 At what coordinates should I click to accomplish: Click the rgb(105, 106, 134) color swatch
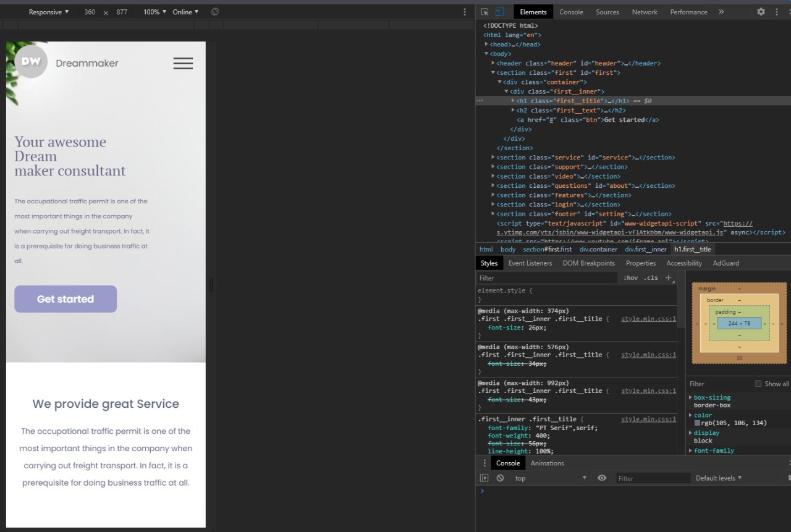[697, 423]
